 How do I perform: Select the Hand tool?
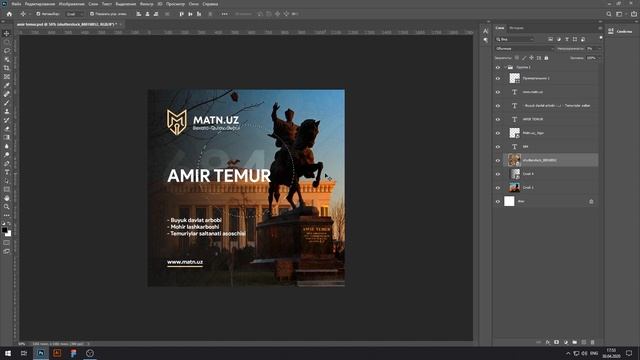[x=7, y=198]
